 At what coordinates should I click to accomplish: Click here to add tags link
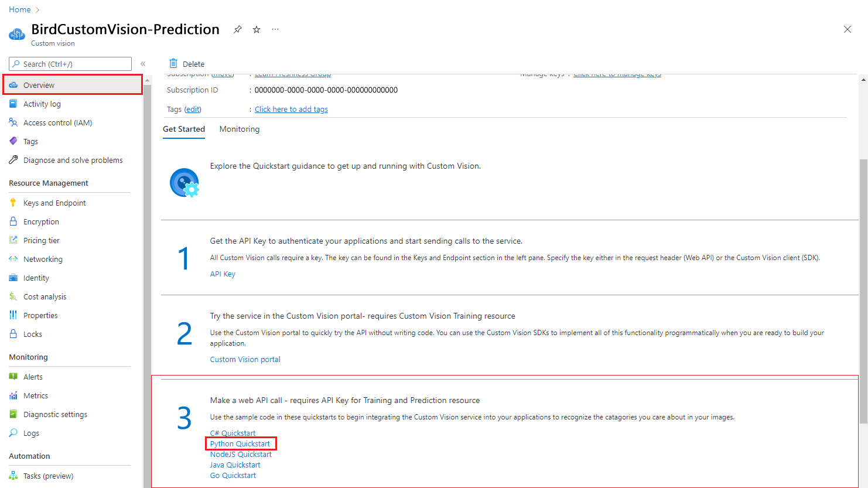291,109
